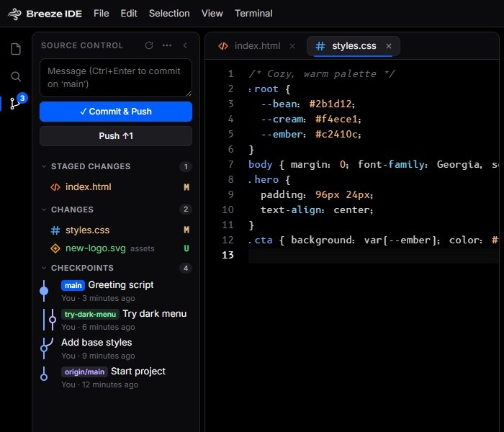Click the branch node for Add base styles

(44, 348)
